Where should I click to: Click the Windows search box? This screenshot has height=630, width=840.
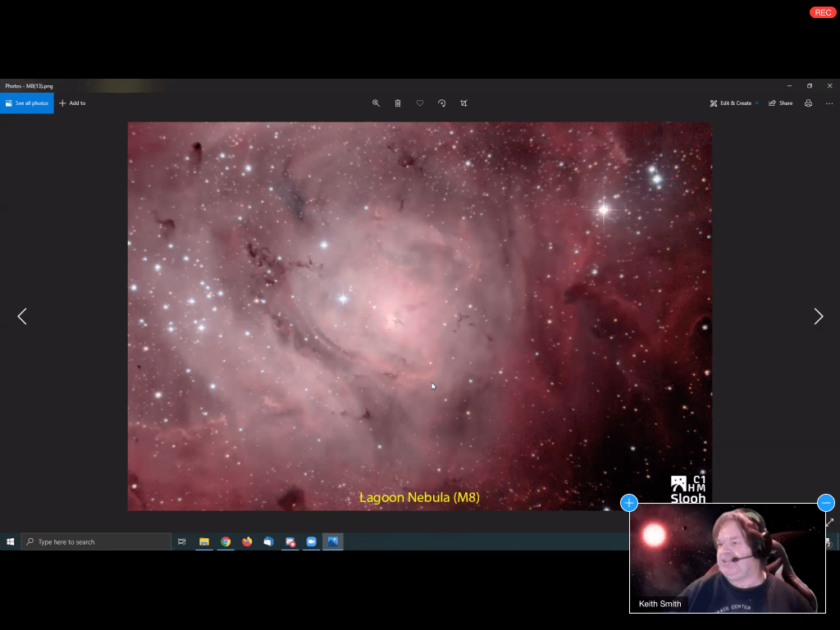pos(96,541)
